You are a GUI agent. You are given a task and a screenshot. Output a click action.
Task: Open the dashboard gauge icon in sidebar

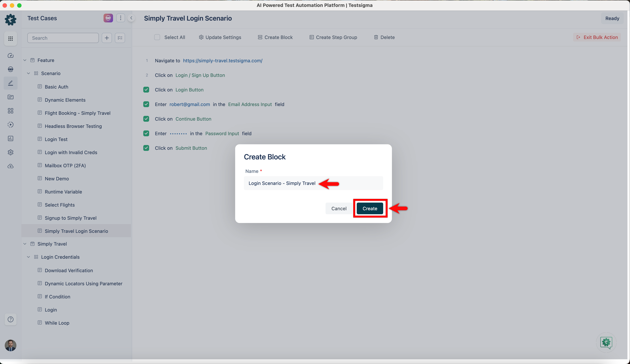[11, 55]
